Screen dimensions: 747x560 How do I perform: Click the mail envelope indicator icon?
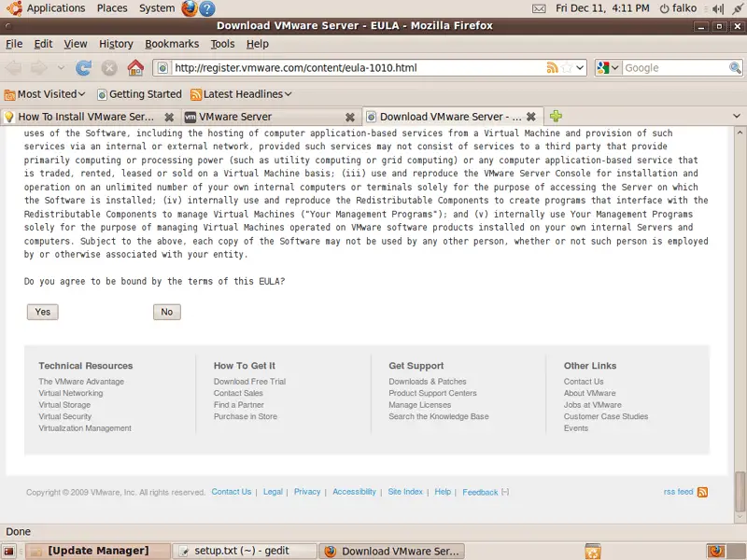coord(539,8)
